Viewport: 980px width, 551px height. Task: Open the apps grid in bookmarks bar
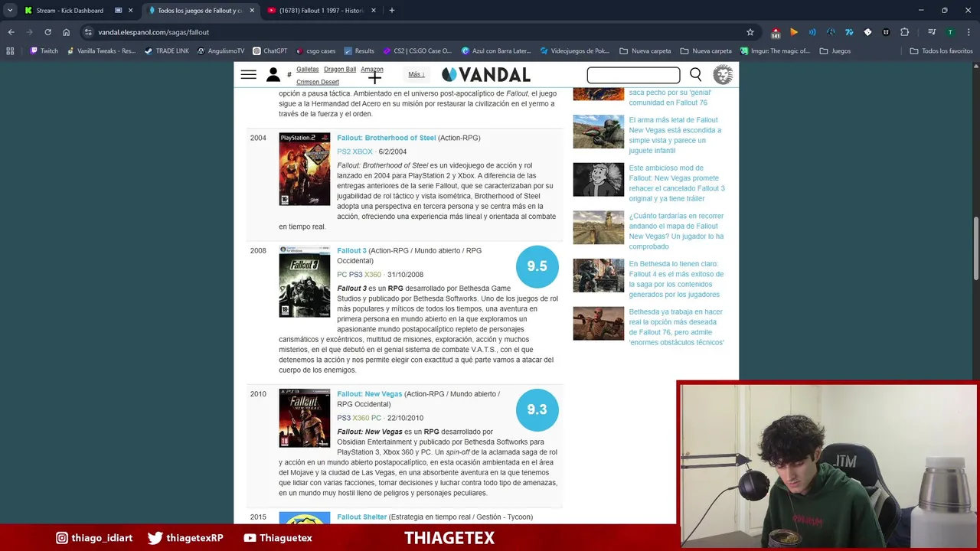coord(10,51)
